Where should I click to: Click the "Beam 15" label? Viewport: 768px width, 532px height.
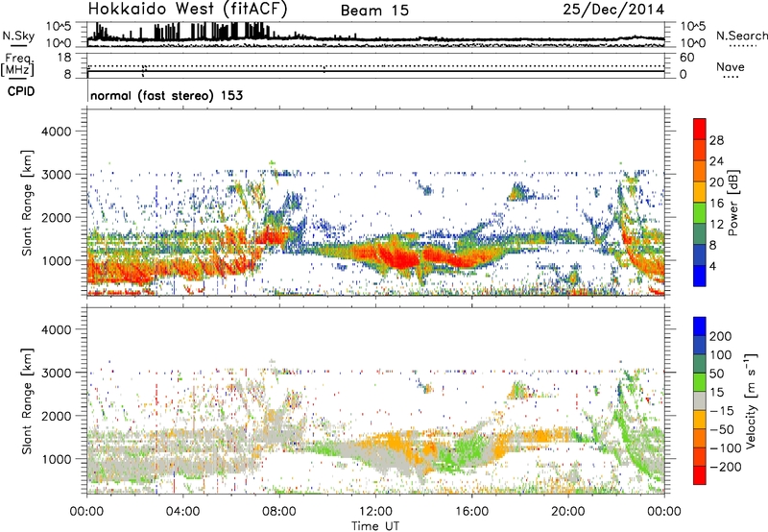point(374,11)
